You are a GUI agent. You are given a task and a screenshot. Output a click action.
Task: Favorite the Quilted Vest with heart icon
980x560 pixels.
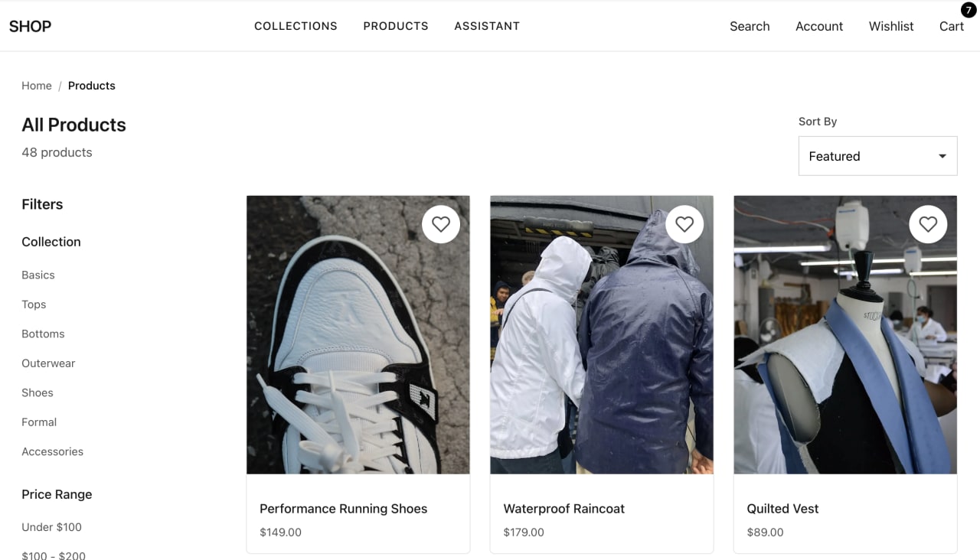pyautogui.click(x=928, y=224)
